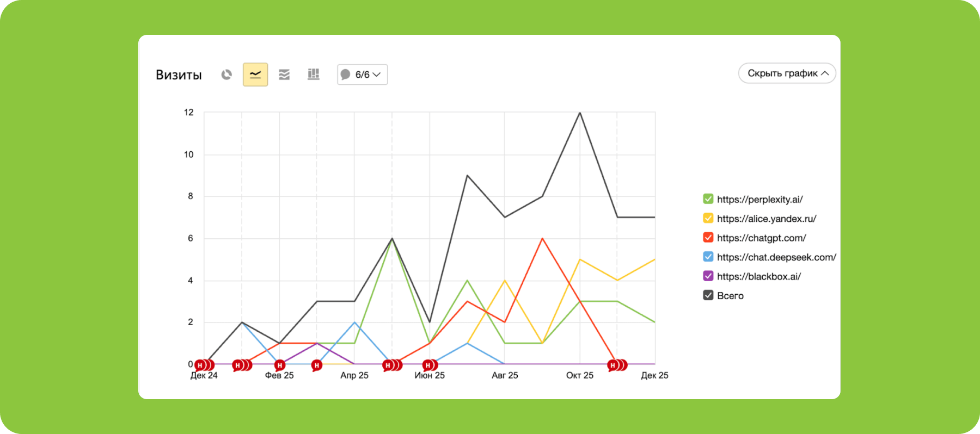Click the annotation marker at Дек 24
This screenshot has width=980, height=434.
[x=200, y=365]
